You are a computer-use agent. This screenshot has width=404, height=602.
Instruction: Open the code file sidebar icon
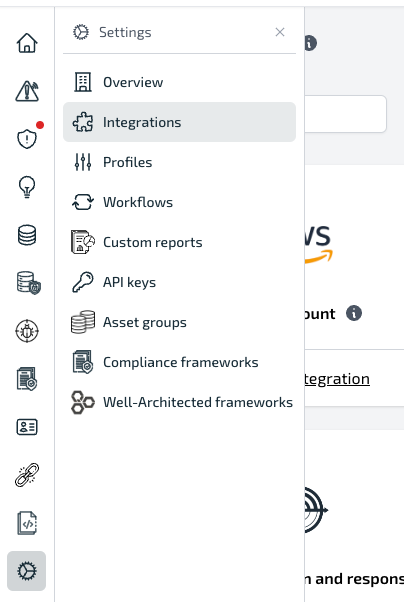27,523
